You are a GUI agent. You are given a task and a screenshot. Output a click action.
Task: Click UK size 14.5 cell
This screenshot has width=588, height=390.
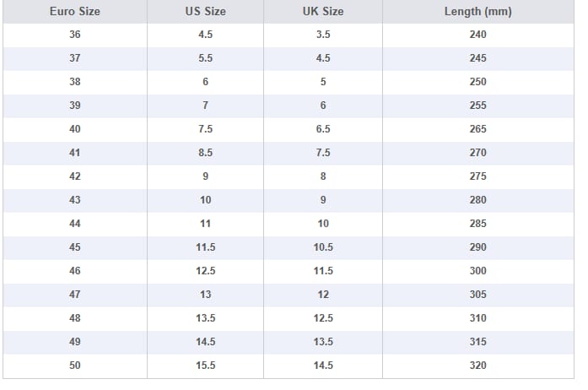323,366
